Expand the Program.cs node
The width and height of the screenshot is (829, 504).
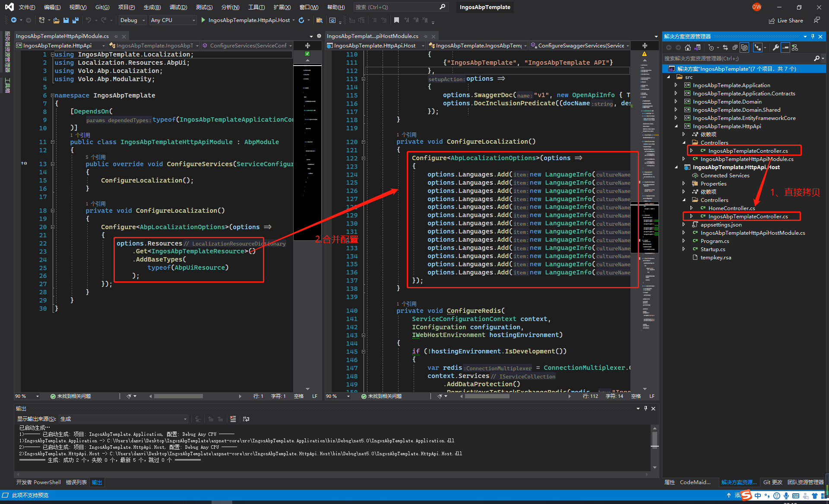coord(683,241)
